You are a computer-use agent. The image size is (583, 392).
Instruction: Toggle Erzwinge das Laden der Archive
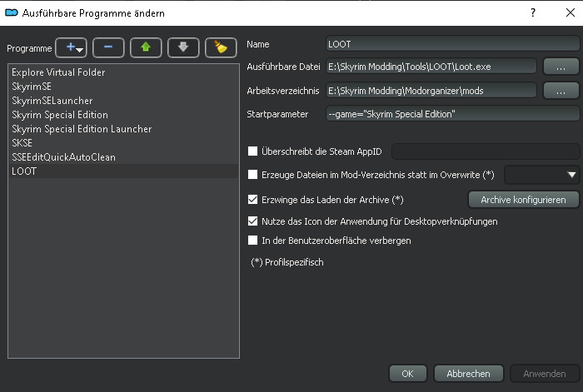click(253, 199)
